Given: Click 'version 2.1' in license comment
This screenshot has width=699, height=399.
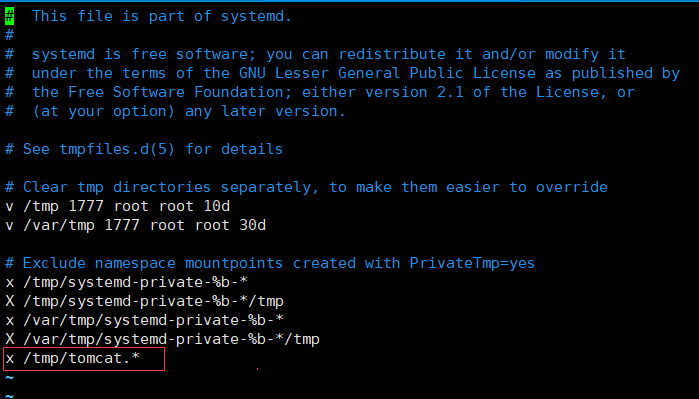Looking at the screenshot, I should 414,92.
